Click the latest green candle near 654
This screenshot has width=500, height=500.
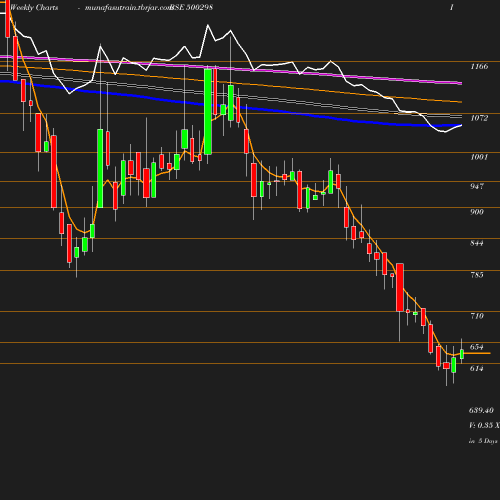pos(462,354)
